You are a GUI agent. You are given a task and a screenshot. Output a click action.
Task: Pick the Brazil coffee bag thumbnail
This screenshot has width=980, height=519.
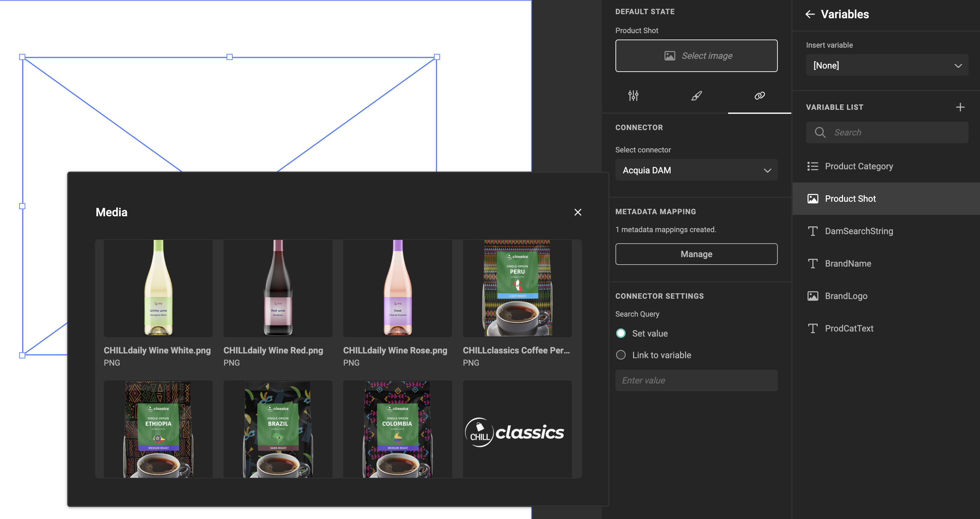(278, 429)
